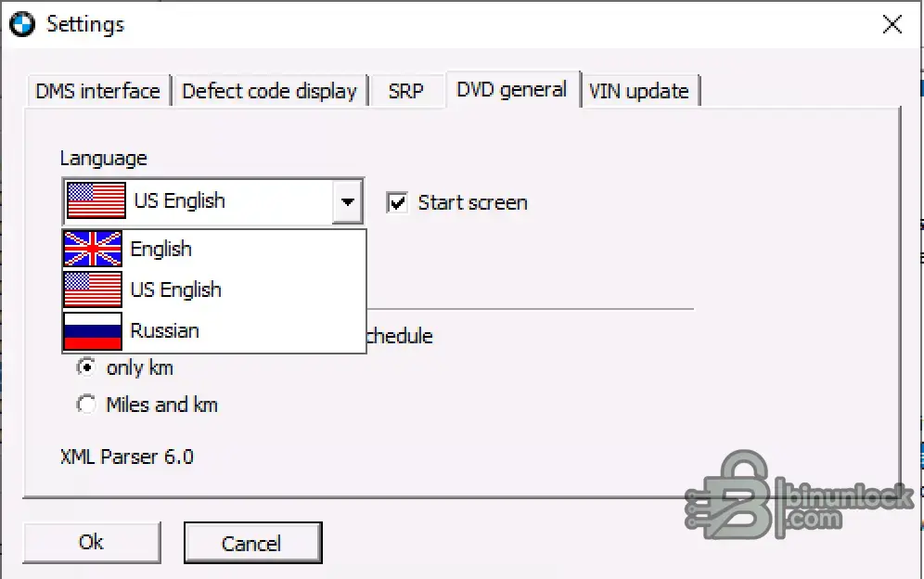Screen dimensions: 924x579
Task: Click the UK flag icon in list
Action: pos(93,249)
